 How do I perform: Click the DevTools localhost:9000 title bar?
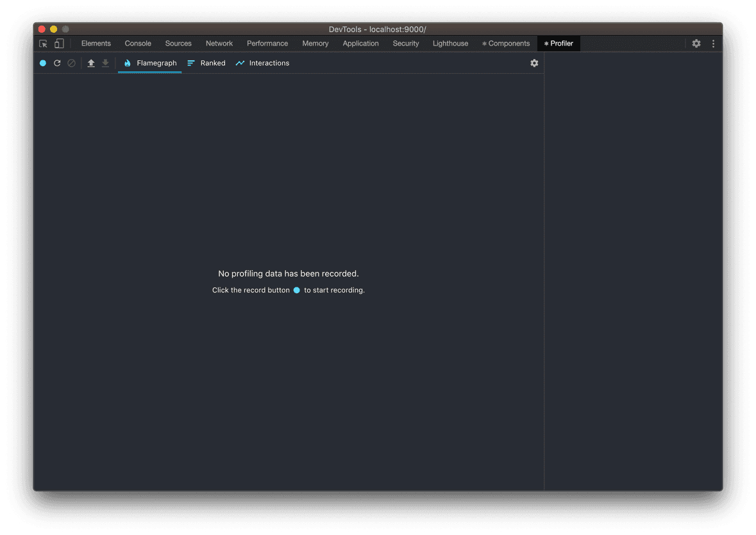(378, 29)
